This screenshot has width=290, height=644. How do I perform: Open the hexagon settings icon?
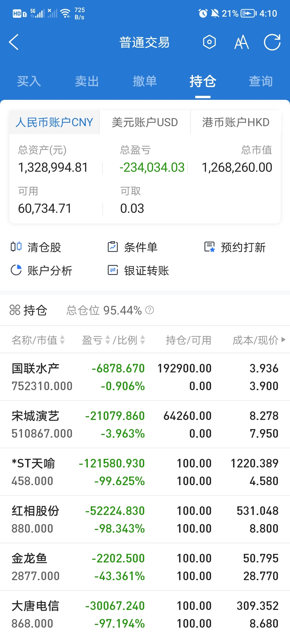click(209, 42)
